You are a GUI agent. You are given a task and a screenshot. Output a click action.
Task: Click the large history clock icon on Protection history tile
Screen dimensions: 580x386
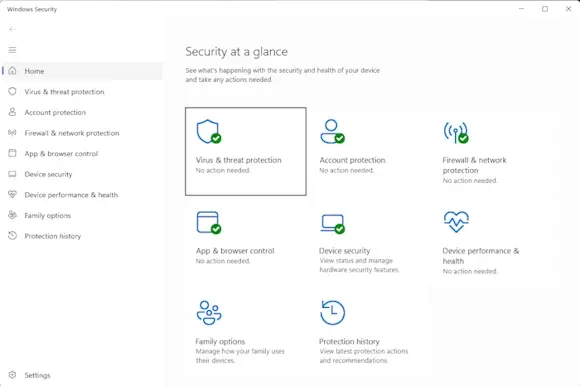coord(333,313)
